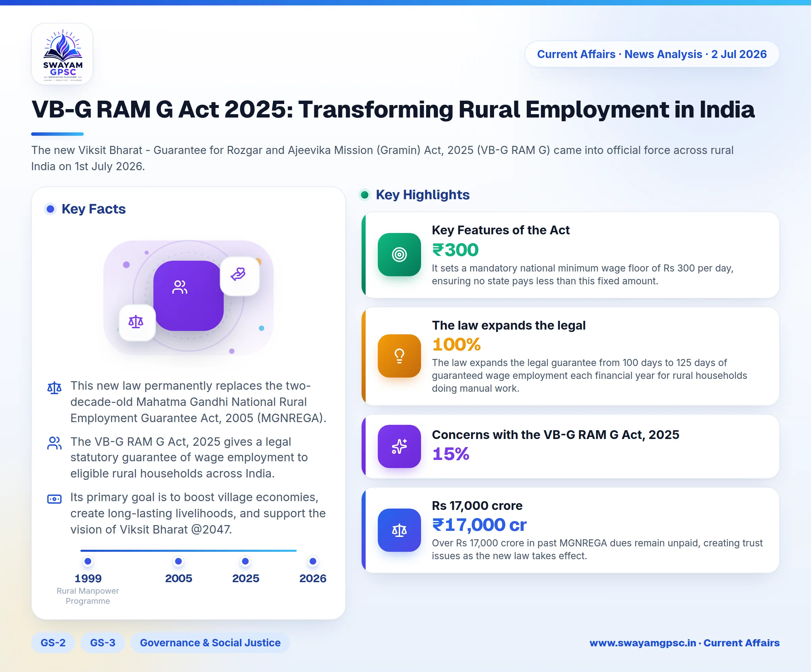The image size is (811, 672).
Task: Click the Key Facts illustration graphic
Action: click(x=189, y=297)
